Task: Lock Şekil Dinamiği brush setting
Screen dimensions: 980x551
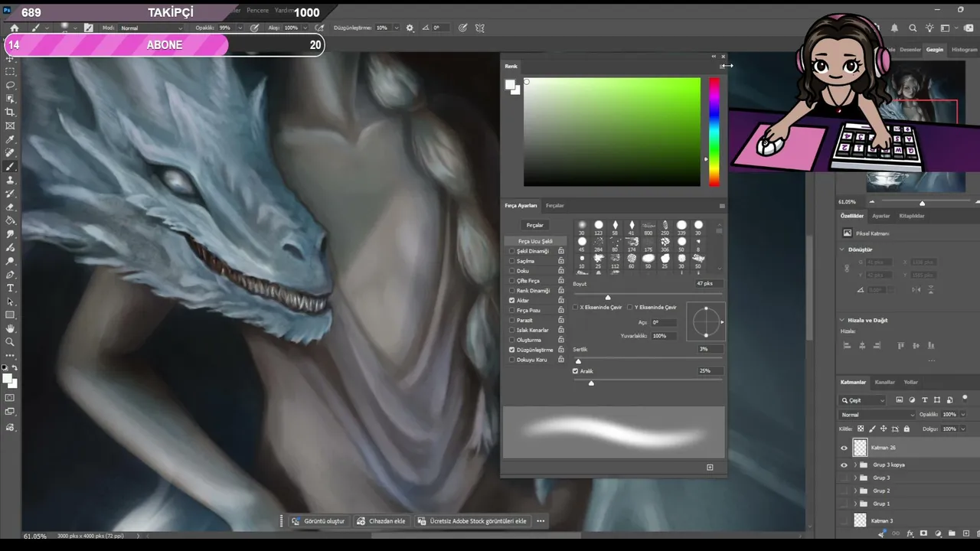Action: pyautogui.click(x=561, y=251)
